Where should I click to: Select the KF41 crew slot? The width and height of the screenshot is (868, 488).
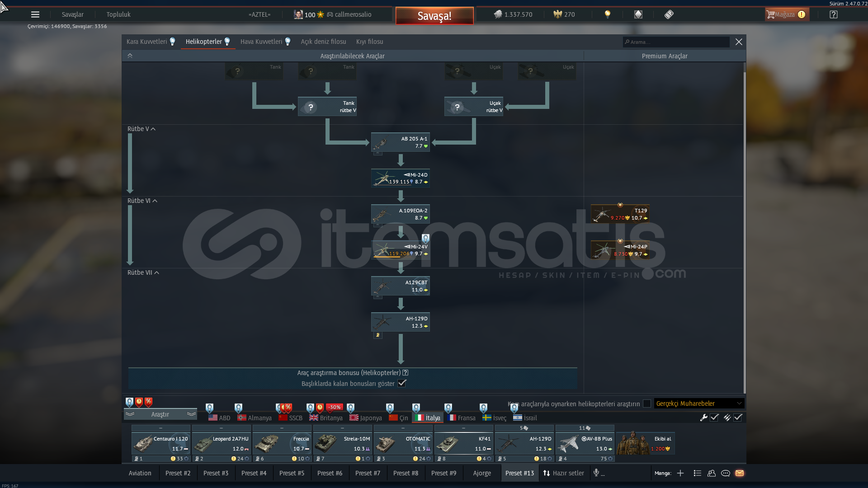pos(463,443)
